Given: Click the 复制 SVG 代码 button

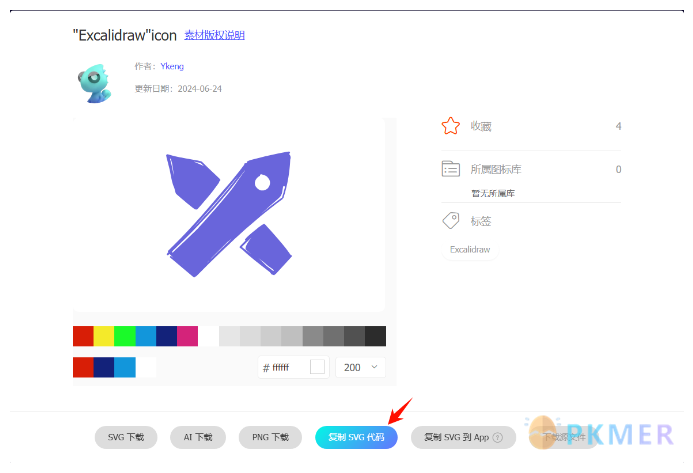Looking at the screenshot, I should click(356, 437).
